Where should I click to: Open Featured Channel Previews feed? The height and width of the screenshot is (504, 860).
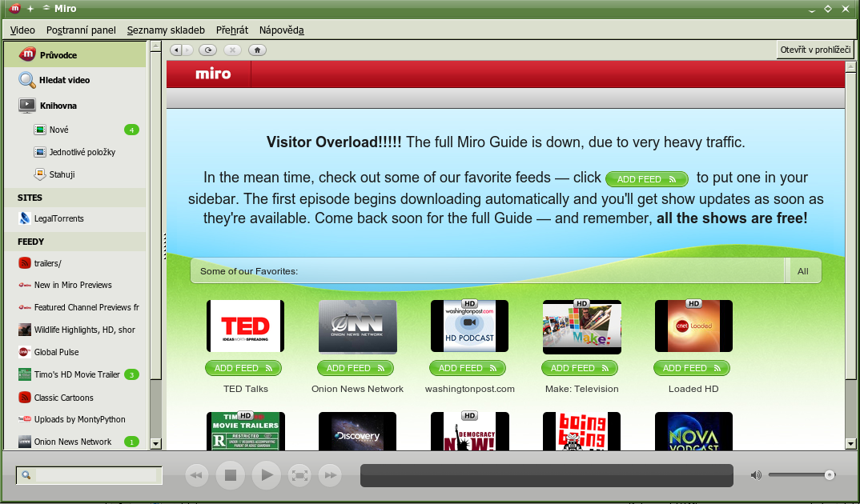tap(75, 307)
